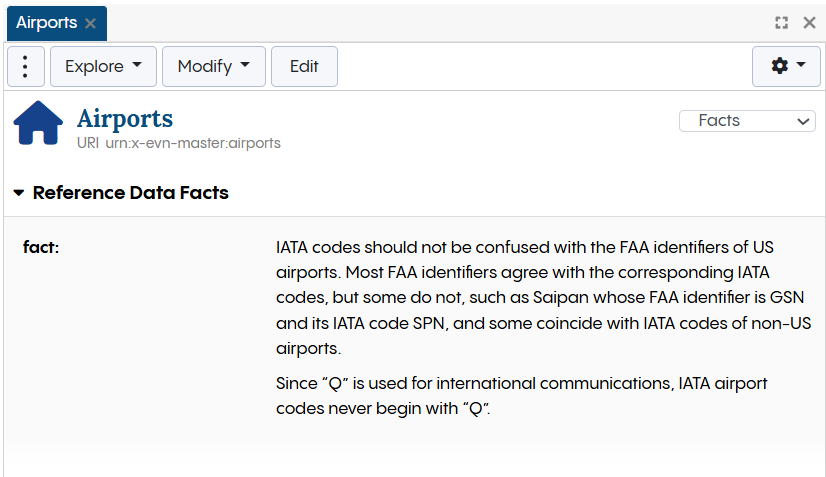Collapse the Reference Data Facts triangle
The width and height of the screenshot is (826, 477).
point(19,193)
